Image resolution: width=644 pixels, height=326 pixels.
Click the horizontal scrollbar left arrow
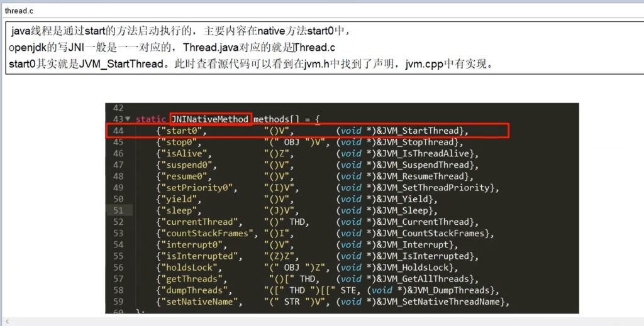pyautogui.click(x=7, y=322)
